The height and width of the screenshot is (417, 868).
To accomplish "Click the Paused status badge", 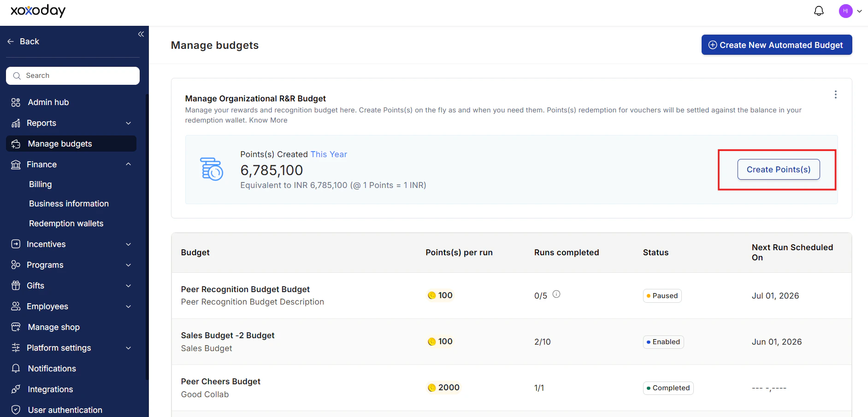I will pyautogui.click(x=662, y=296).
